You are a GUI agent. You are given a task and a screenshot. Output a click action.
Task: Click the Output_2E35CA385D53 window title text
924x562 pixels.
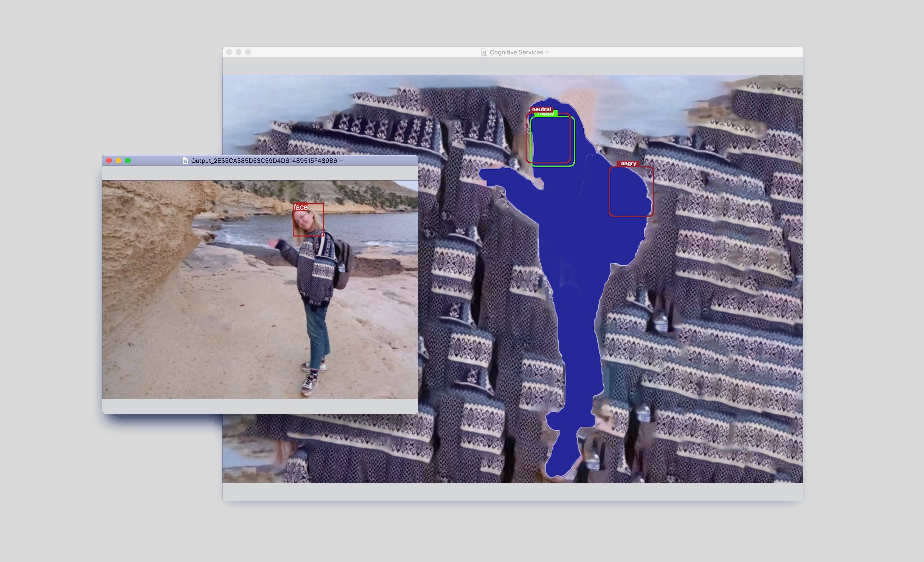tap(264, 161)
